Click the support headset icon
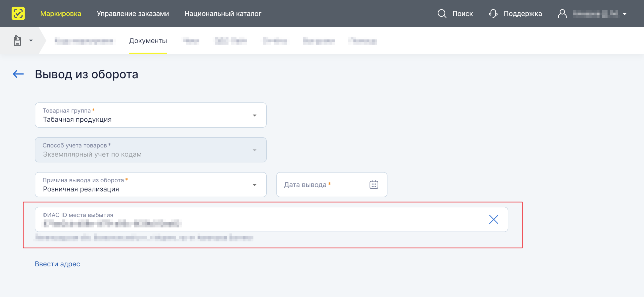The width and height of the screenshot is (644, 297). [493, 14]
